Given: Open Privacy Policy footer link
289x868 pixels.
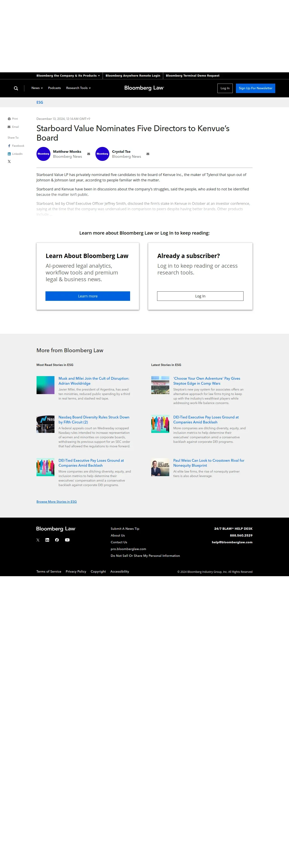Looking at the screenshot, I should coord(76,571).
